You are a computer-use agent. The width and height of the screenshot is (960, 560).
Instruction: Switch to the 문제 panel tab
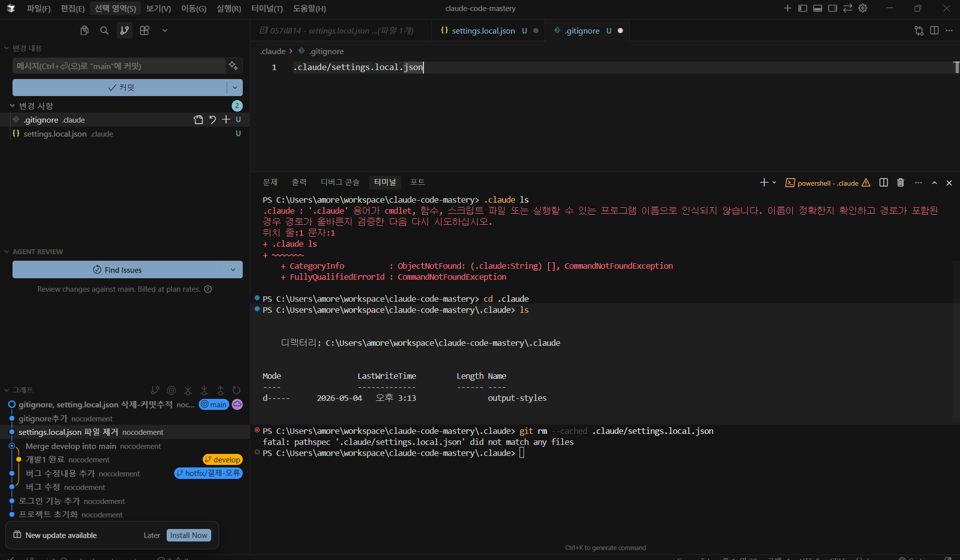point(270,182)
